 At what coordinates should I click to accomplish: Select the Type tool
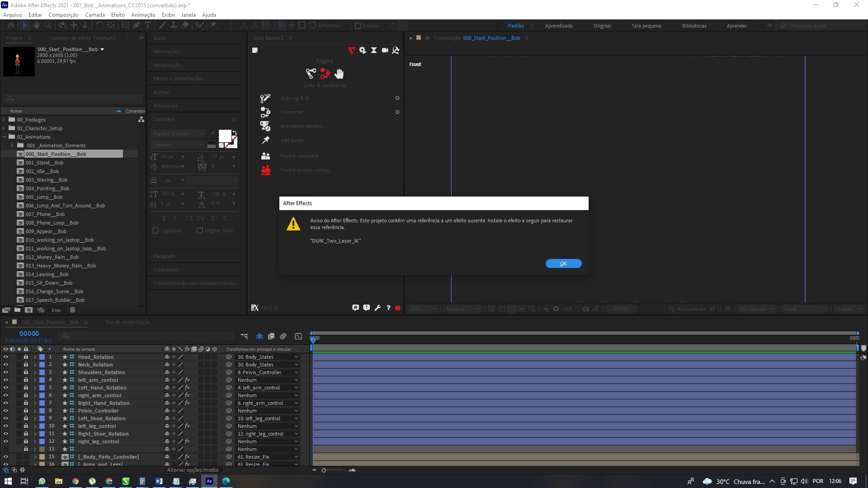click(148, 25)
